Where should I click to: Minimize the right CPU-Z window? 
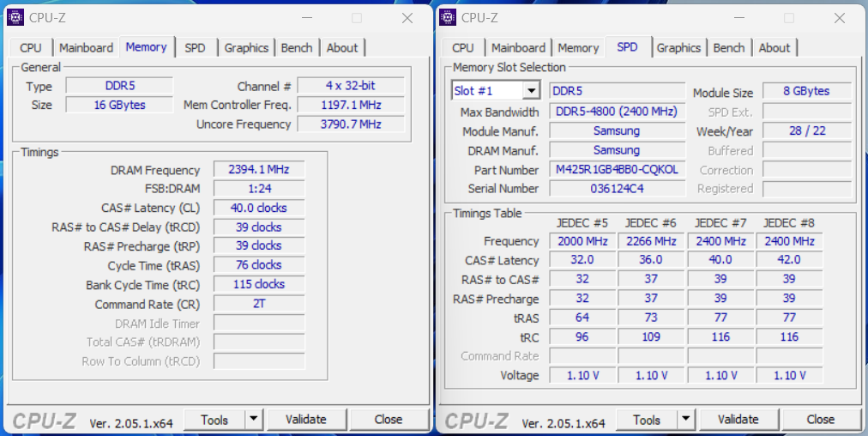(x=739, y=18)
